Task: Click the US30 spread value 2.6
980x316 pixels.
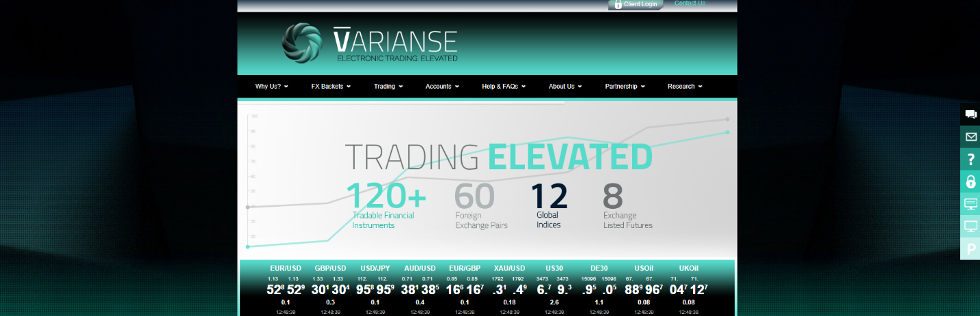Action: (x=554, y=302)
